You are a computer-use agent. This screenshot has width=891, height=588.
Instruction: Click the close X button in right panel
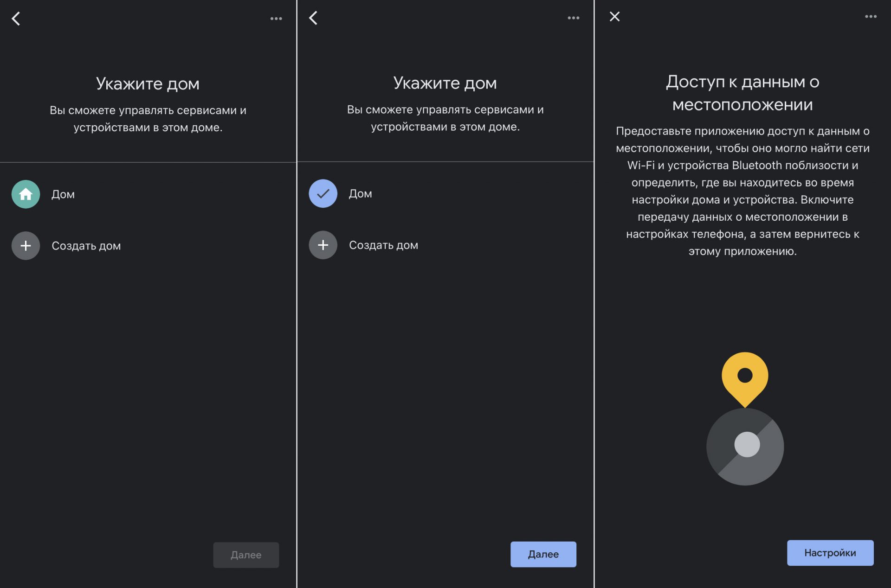[x=613, y=16]
